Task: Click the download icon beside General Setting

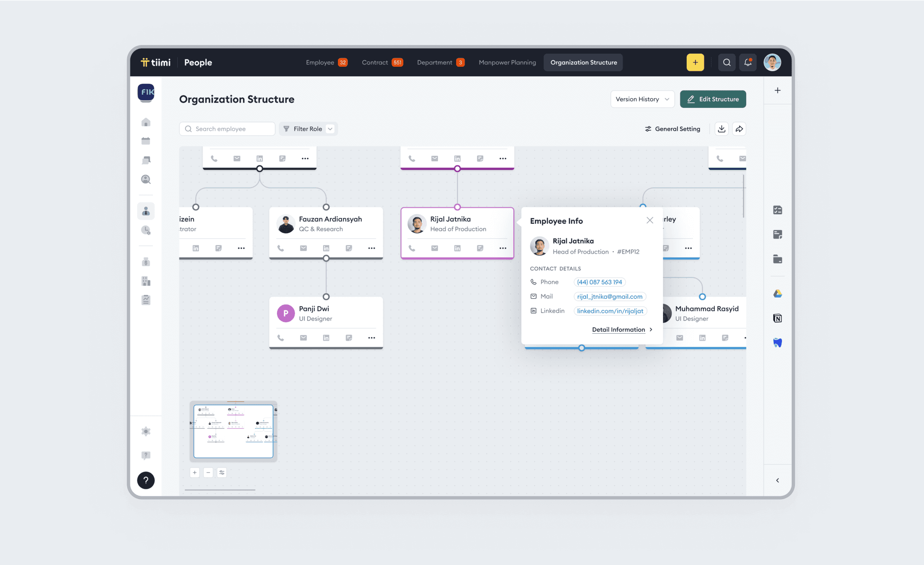Action: tap(721, 129)
